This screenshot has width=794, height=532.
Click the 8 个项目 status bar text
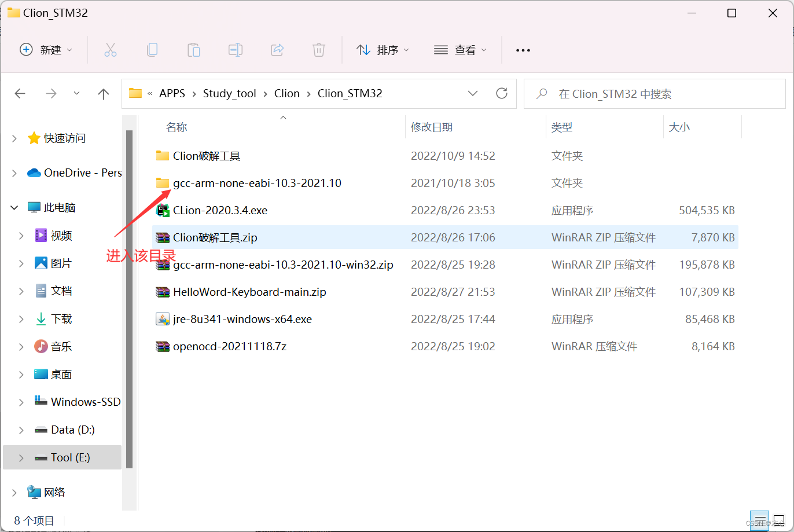[34, 520]
